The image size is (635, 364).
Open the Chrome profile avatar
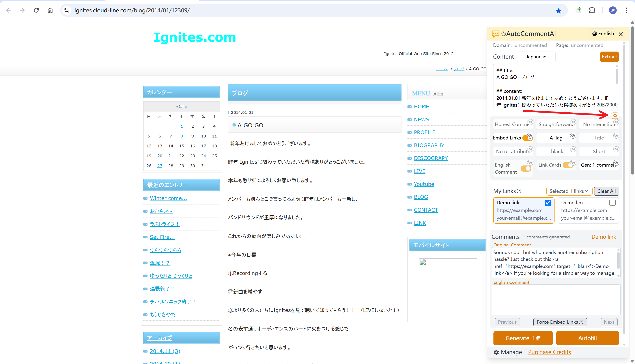point(613,10)
